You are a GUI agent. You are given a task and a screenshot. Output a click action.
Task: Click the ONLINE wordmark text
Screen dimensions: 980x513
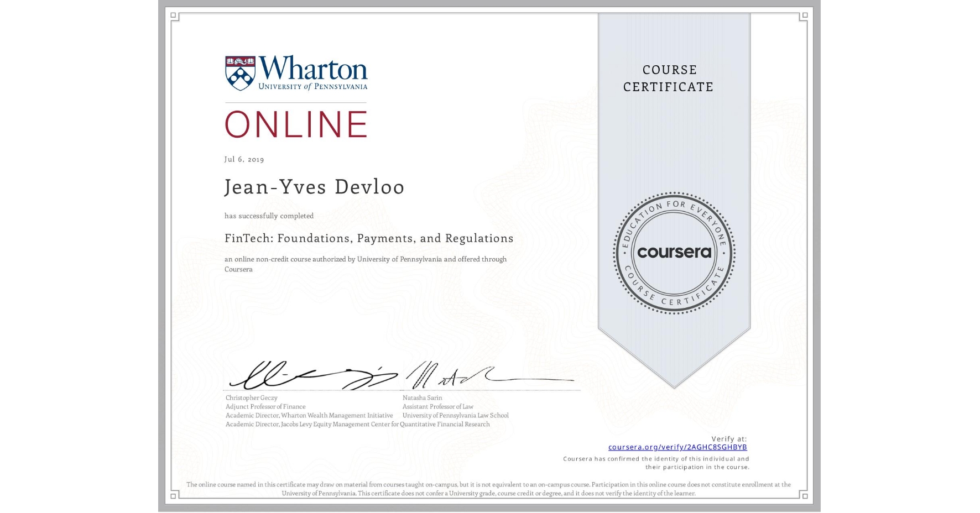tap(296, 124)
